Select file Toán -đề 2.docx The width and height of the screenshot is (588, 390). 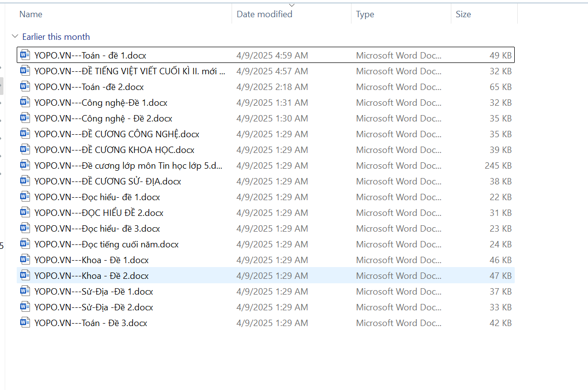89,87
